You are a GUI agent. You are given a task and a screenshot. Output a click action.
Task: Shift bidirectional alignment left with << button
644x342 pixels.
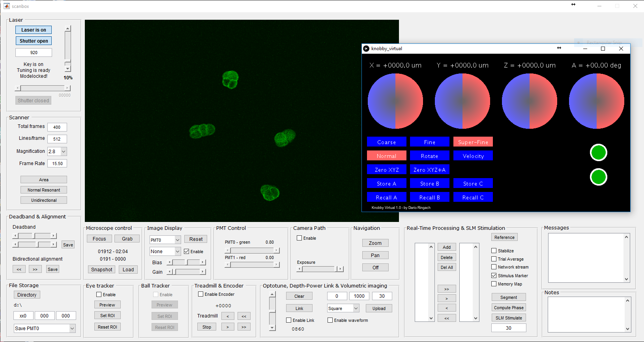(x=19, y=269)
